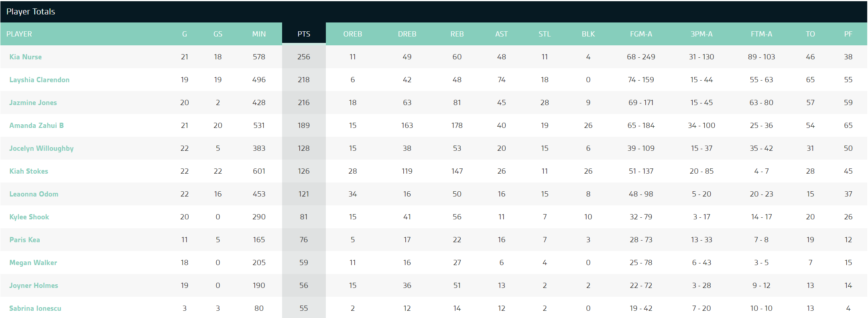This screenshot has height=318, width=868.
Task: Sort by PLAYER column header
Action: [19, 34]
